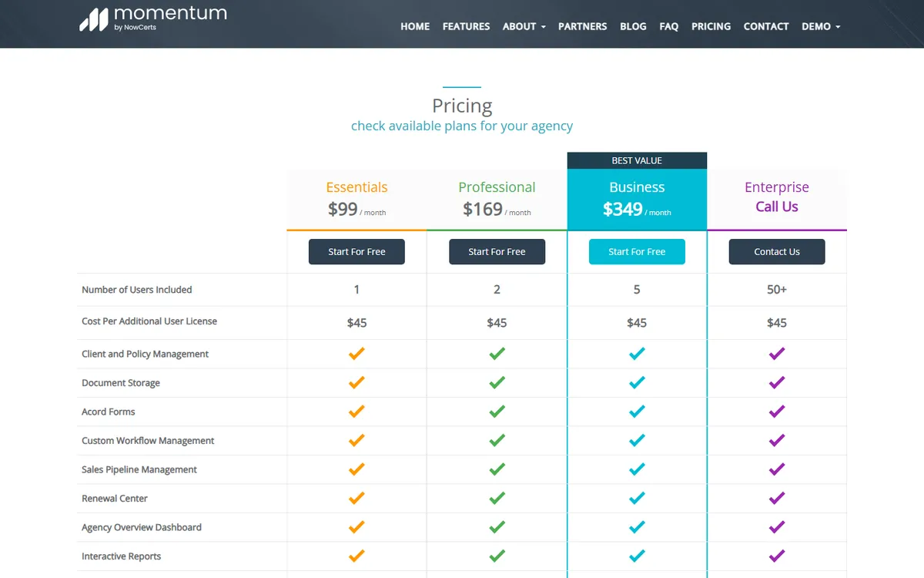
Task: Click the $45 value under Essentials
Action: pyautogui.click(x=357, y=323)
